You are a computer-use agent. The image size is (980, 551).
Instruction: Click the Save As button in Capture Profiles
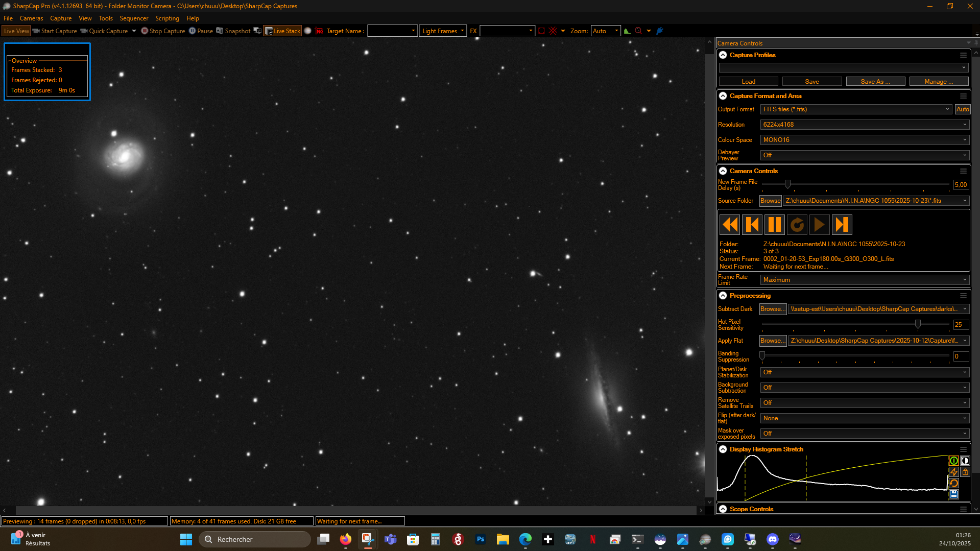coord(875,82)
